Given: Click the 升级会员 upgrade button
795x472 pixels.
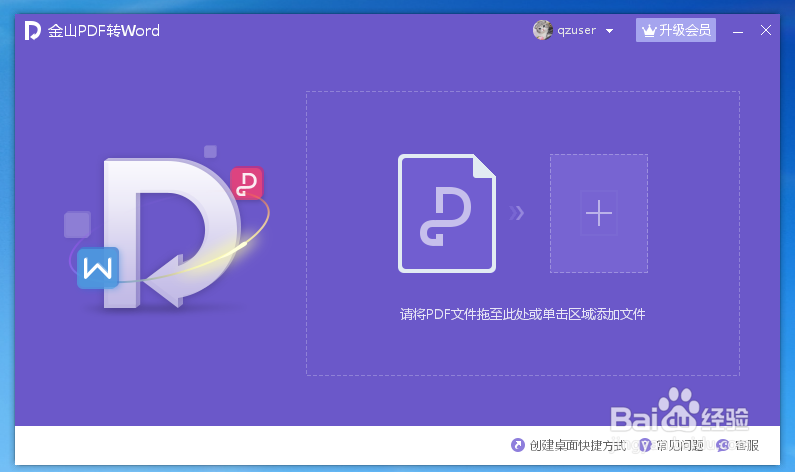Looking at the screenshot, I should [x=676, y=30].
